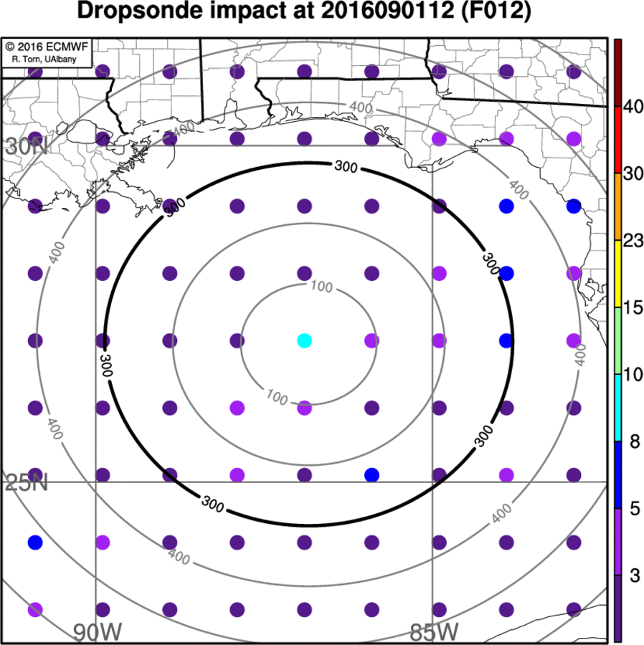Click the plot title "Dropsonde impact at 2016090112 (F012)"
Image resolution: width=644 pixels, height=645 pixels.
(x=304, y=11)
